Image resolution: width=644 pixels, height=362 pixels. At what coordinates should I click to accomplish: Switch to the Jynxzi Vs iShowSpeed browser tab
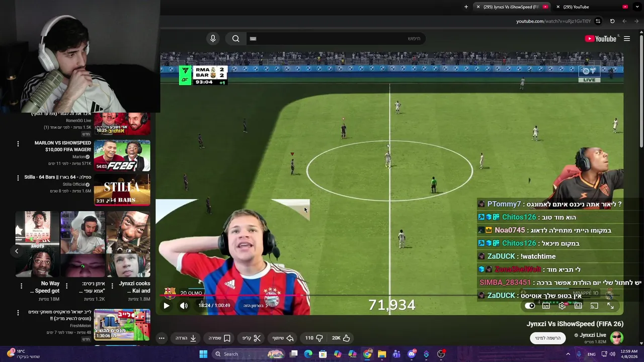click(x=511, y=7)
